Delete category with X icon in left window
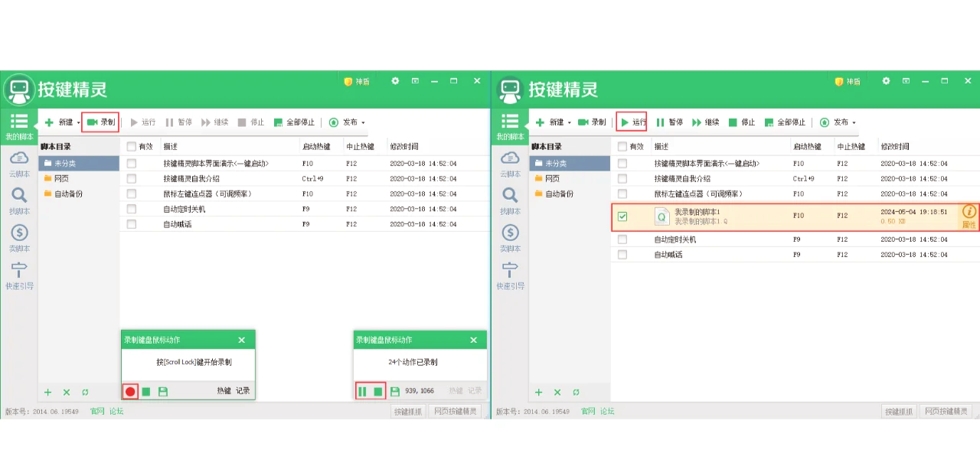980x466 pixels. pos(67,392)
